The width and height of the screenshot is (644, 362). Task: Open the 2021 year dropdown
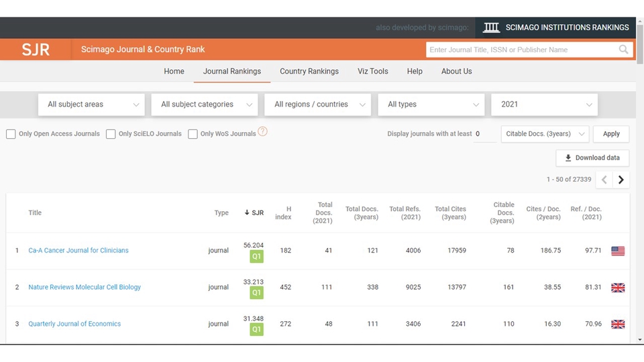coord(545,105)
